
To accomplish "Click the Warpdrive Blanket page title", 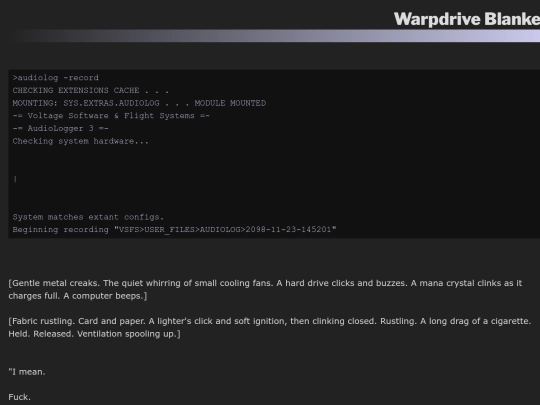I will pyautogui.click(x=467, y=19).
